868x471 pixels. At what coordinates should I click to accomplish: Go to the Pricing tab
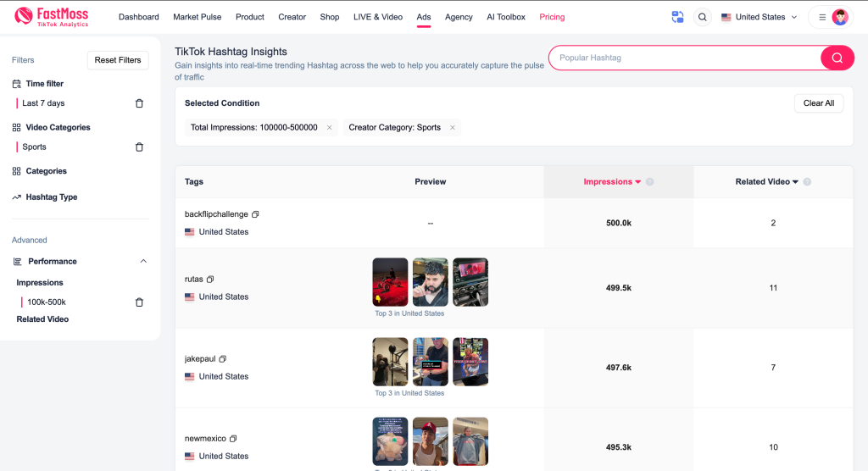(x=552, y=17)
